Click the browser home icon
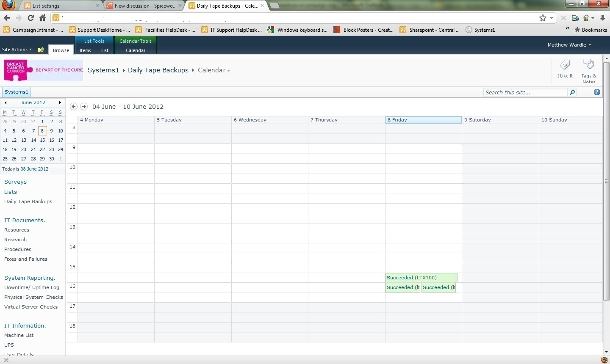This screenshot has height=364, width=610. [42, 18]
